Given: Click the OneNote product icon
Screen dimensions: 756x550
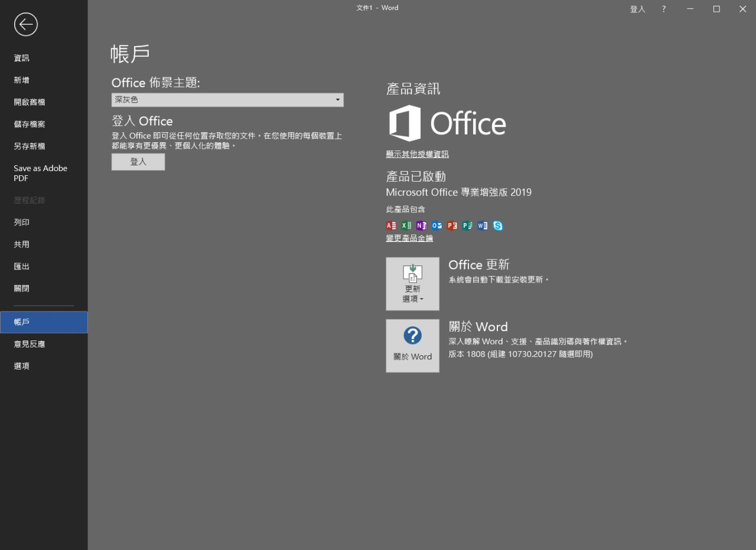Looking at the screenshot, I should [x=422, y=225].
